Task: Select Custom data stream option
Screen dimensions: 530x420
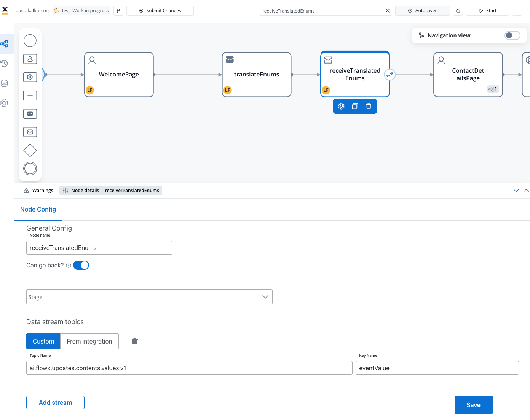Action: (x=43, y=341)
